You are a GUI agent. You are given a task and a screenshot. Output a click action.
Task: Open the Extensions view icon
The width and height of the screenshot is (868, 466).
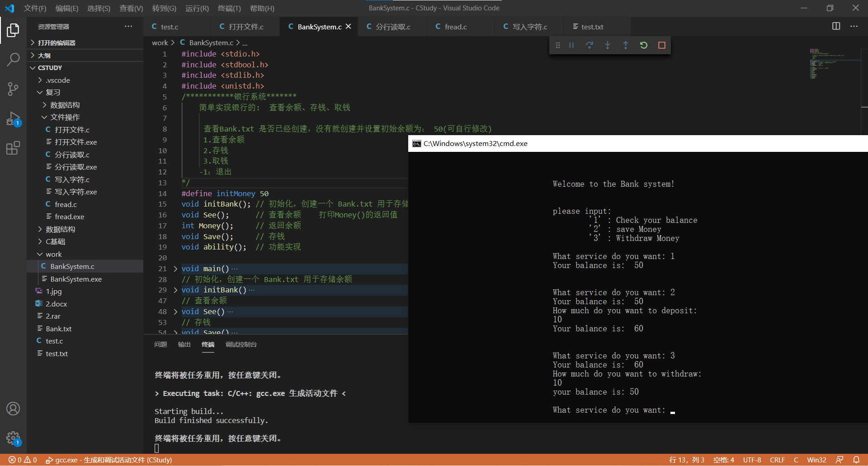(13, 148)
